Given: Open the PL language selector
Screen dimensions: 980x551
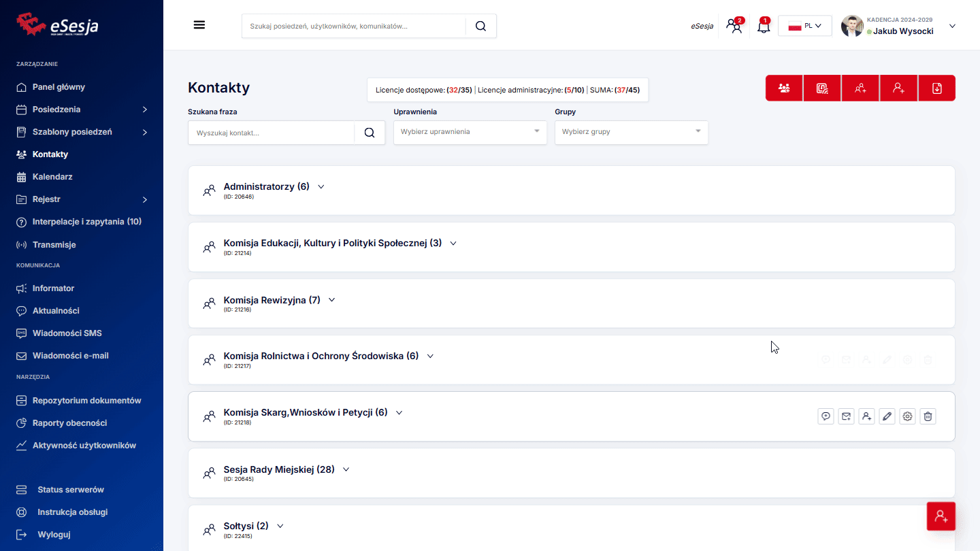Looking at the screenshot, I should coord(804,26).
